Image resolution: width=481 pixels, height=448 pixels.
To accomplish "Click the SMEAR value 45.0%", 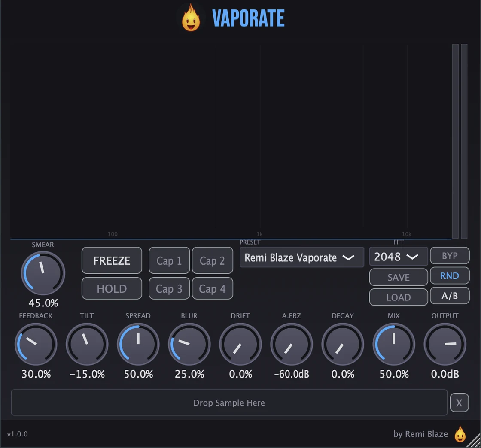I will [x=43, y=303].
